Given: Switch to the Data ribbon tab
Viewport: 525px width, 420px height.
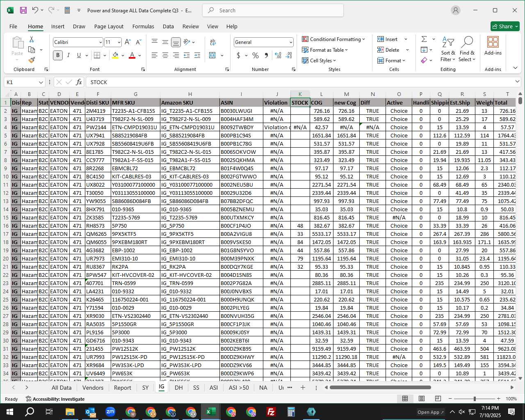Looking at the screenshot, I should click(x=168, y=26).
